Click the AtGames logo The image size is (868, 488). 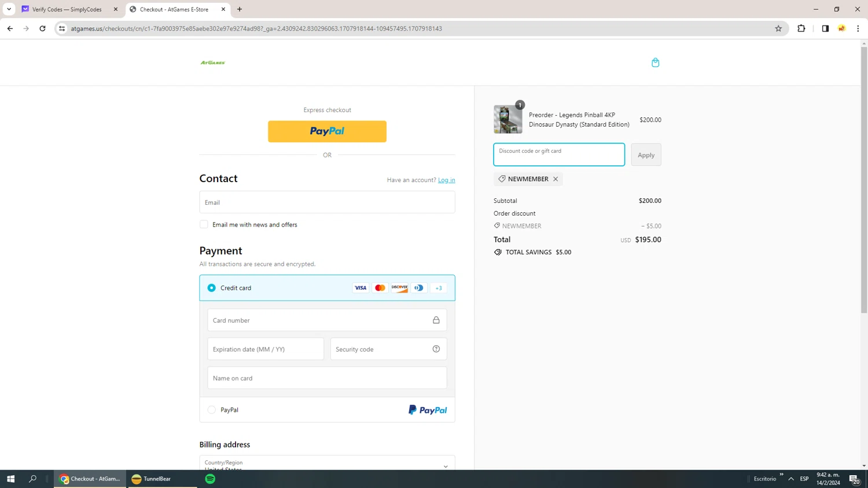[213, 62]
